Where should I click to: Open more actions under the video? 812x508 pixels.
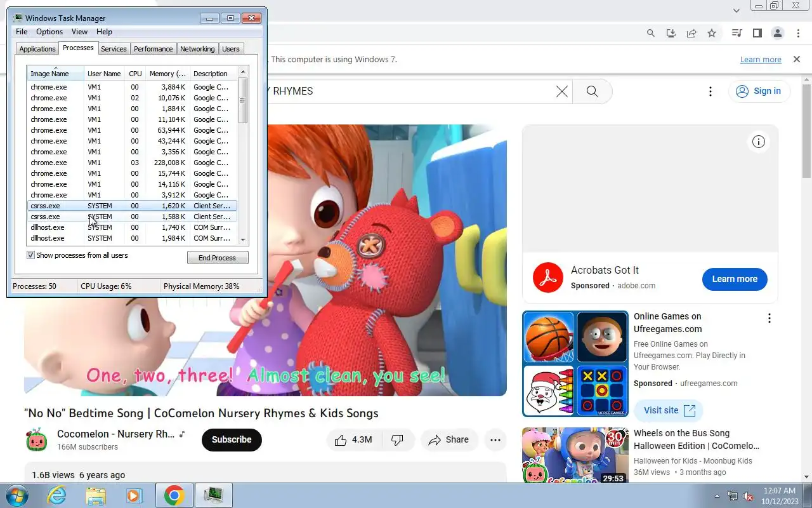[x=495, y=439]
